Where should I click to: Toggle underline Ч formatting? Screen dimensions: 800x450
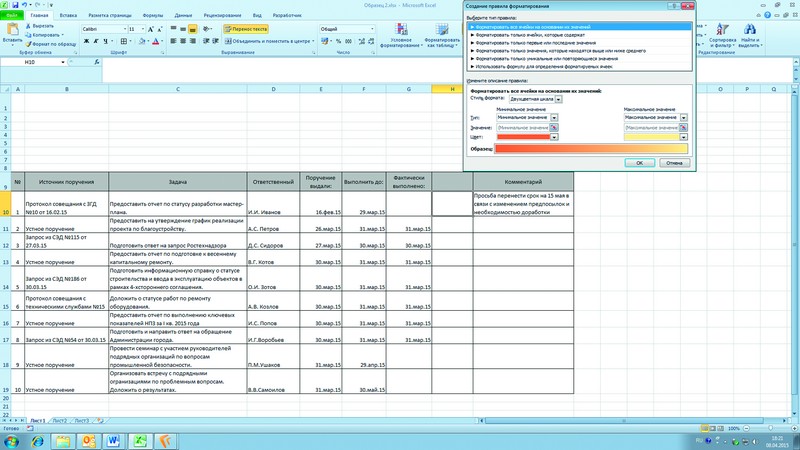(x=106, y=41)
